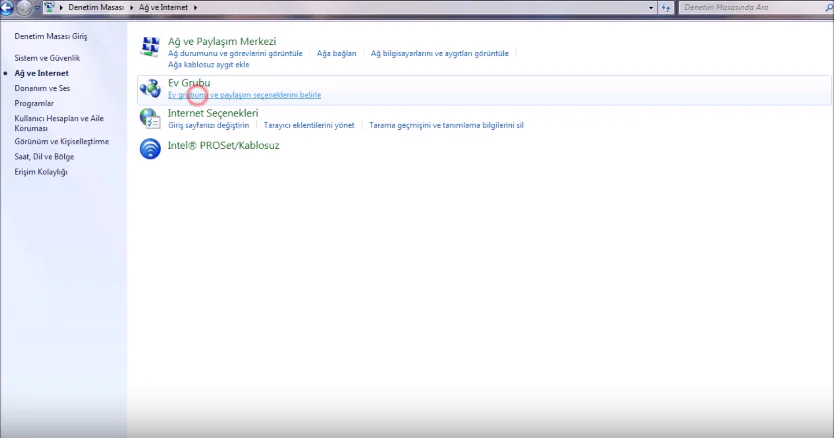Screen dimensions: 834x438
Task: Click the Intel PROSet wireless icon
Action: pos(150,149)
